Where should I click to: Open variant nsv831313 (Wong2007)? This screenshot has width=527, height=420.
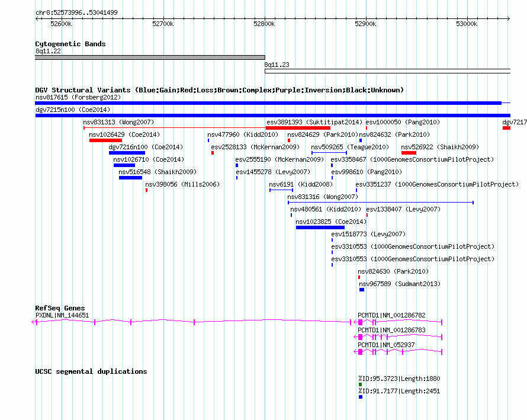pos(118,122)
